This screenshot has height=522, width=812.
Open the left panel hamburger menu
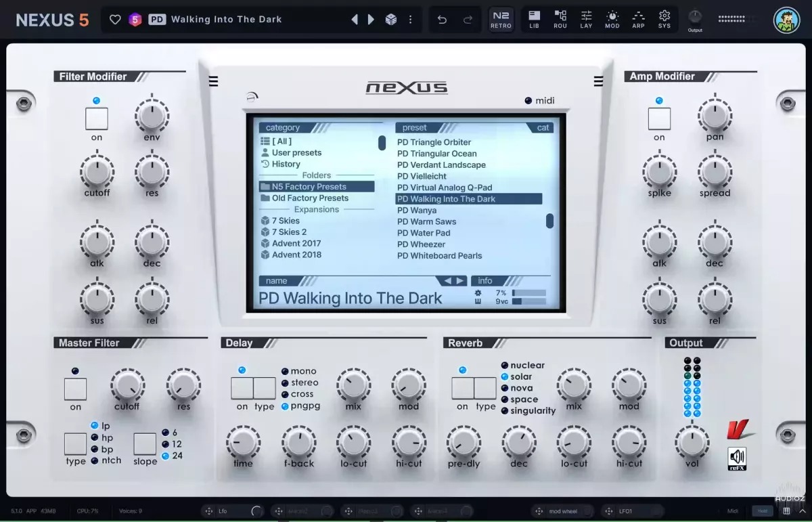[x=212, y=81]
